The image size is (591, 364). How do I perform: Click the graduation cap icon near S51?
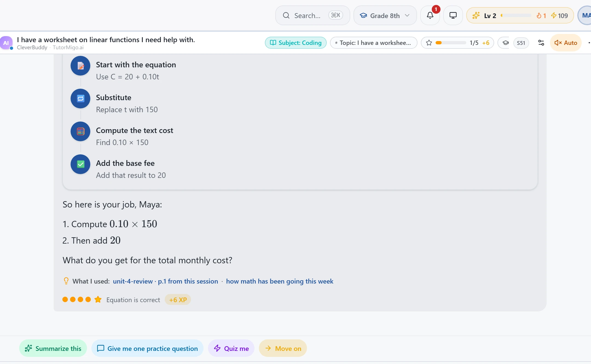pyautogui.click(x=506, y=43)
